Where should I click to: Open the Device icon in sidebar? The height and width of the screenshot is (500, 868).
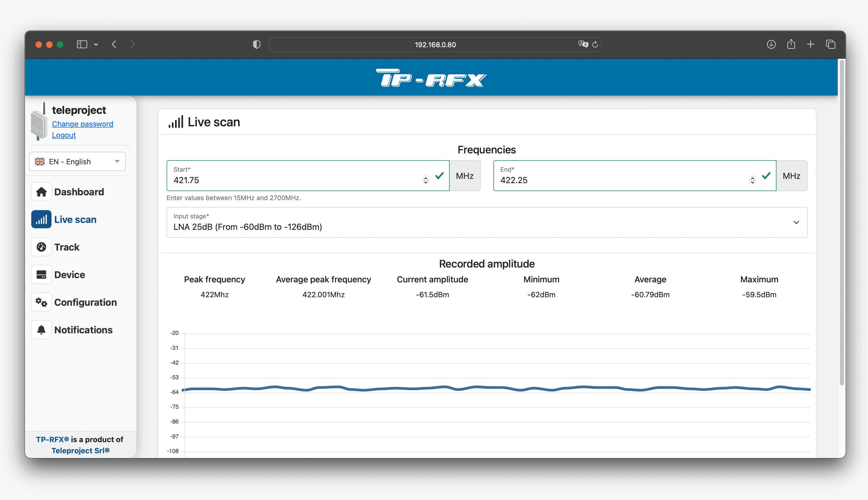click(x=41, y=274)
